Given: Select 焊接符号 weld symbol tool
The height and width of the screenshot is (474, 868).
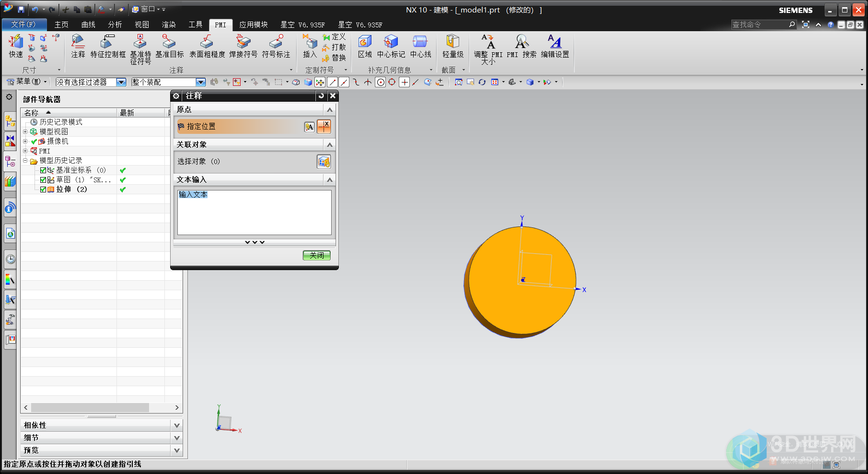Looking at the screenshot, I should click(243, 46).
